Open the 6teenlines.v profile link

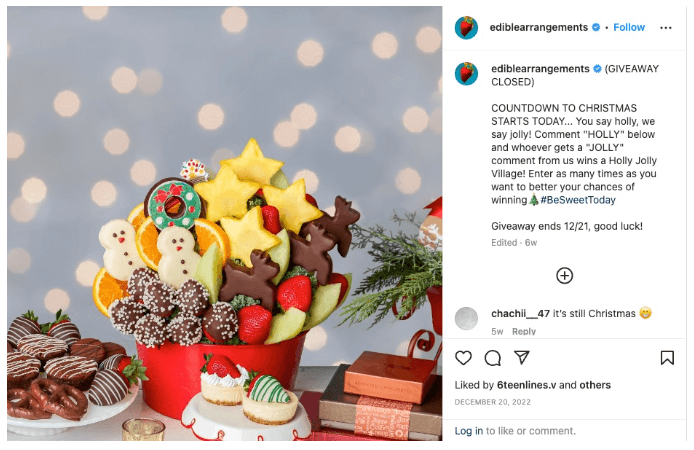click(x=526, y=385)
